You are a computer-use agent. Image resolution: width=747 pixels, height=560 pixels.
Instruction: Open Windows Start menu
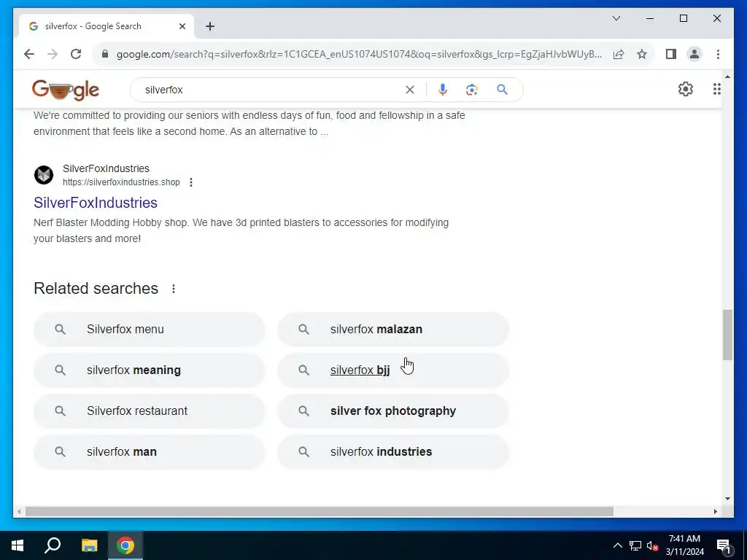coord(18,545)
